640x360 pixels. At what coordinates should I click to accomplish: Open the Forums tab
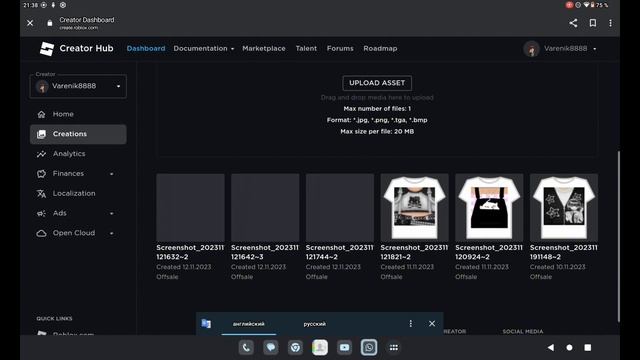[340, 48]
